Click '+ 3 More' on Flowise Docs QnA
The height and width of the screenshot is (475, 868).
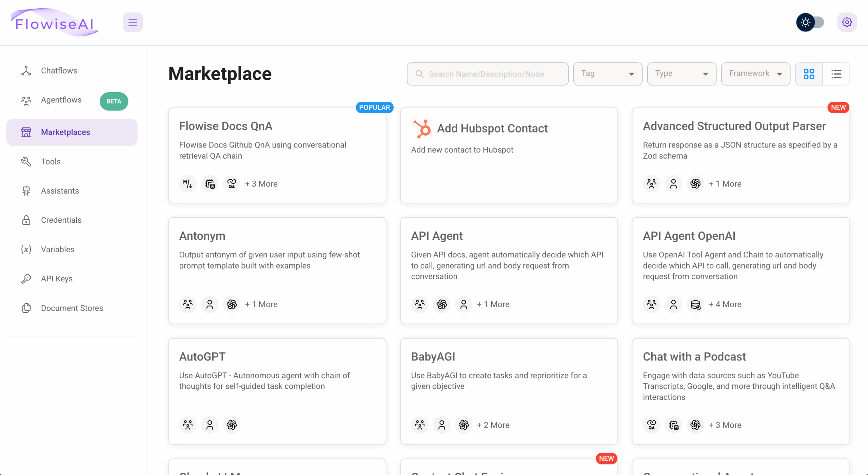[261, 184]
